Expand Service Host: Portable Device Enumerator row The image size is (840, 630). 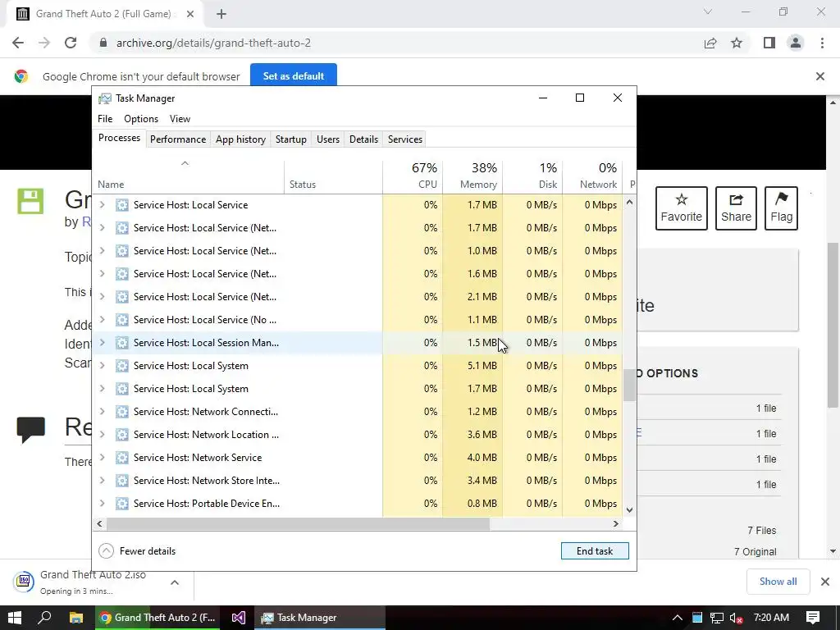pyautogui.click(x=102, y=503)
